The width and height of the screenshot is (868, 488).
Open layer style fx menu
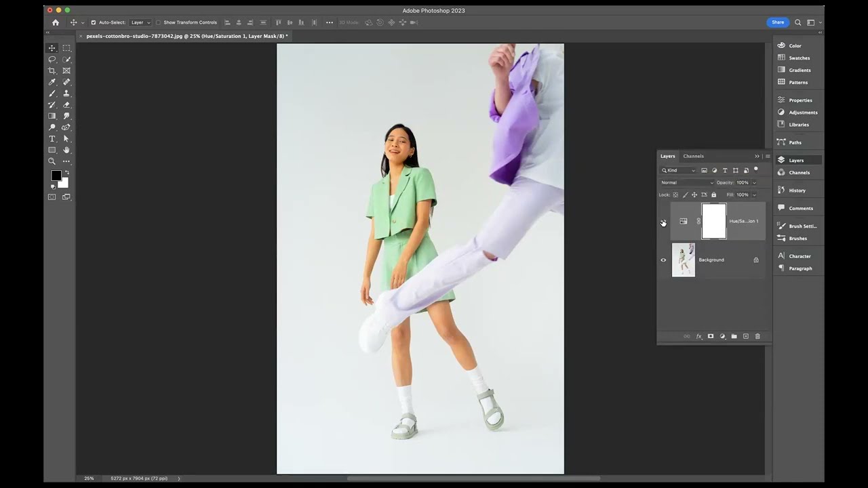point(699,336)
